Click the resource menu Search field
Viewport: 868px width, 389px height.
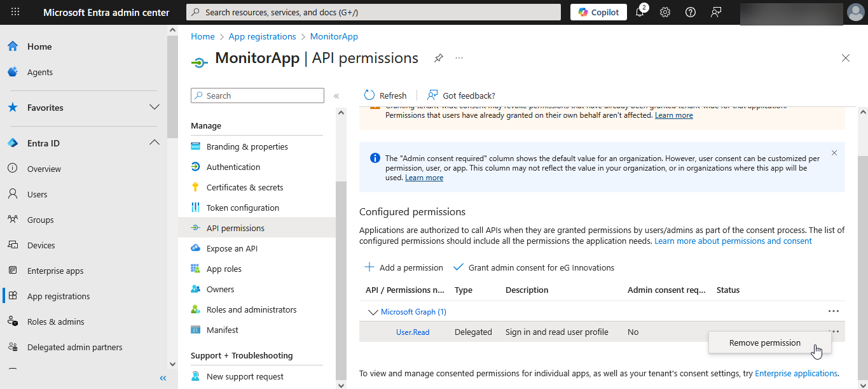[x=258, y=95]
